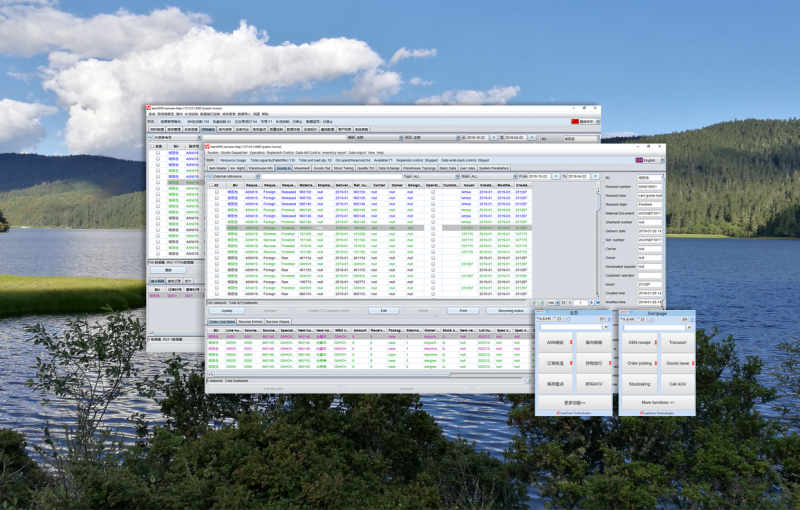The height and width of the screenshot is (510, 800).
Task: Click the search field on Startpage
Action: click(x=655, y=327)
